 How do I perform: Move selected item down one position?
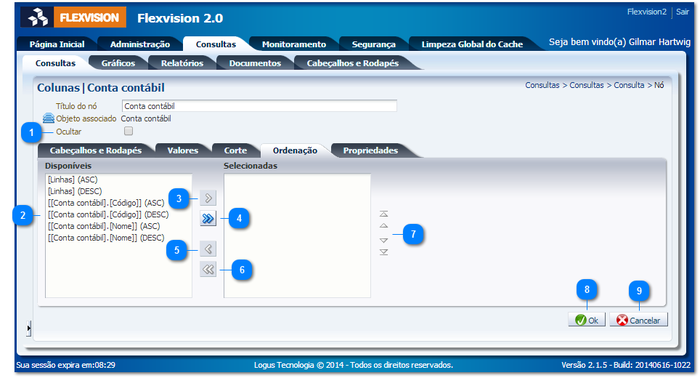click(383, 241)
